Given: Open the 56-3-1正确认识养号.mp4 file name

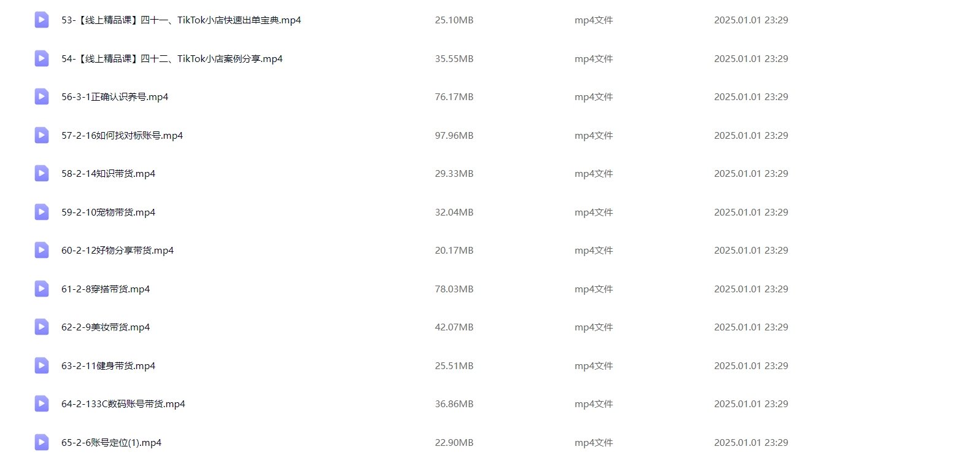Looking at the screenshot, I should [x=115, y=97].
